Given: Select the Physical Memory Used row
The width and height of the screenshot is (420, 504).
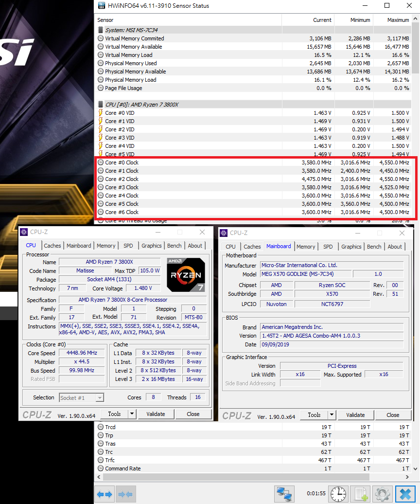Looking at the screenshot, I should (x=253, y=63).
